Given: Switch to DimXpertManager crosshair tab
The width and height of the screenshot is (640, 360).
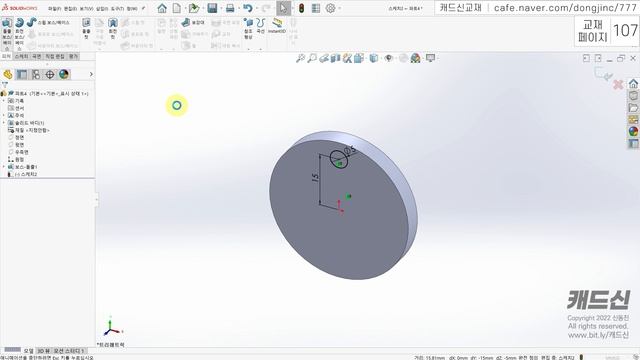Looking at the screenshot, I should pyautogui.click(x=50, y=74).
